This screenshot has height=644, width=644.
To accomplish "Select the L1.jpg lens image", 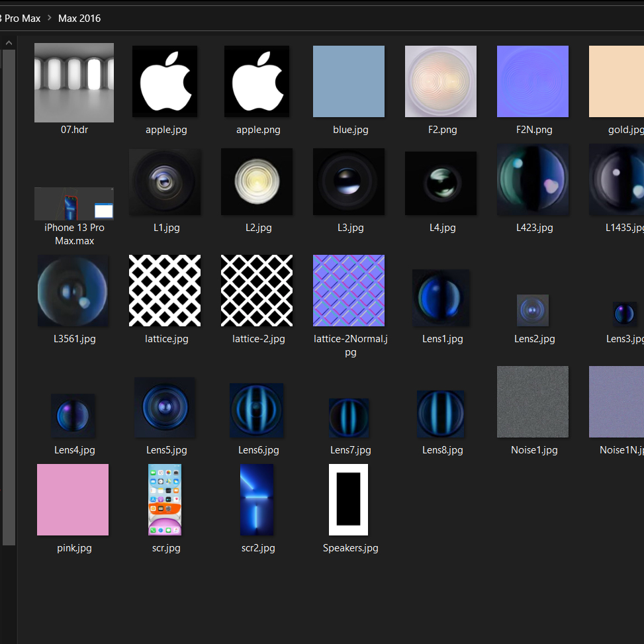I will 165,182.
